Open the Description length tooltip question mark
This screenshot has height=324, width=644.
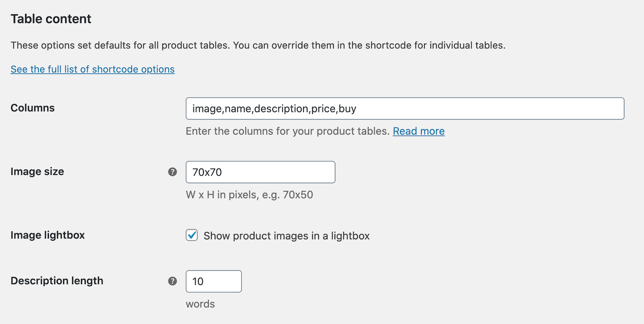(172, 281)
